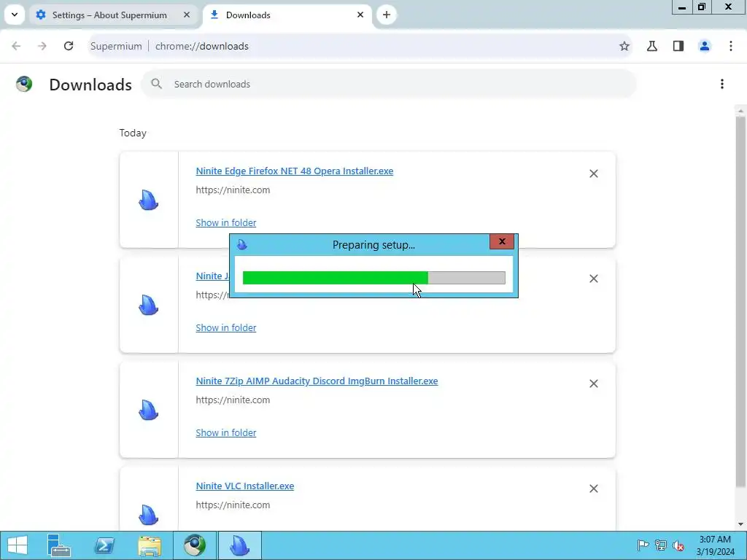This screenshot has height=560, width=747.
Task: Click the muted volume tray icon
Action: pos(678,545)
